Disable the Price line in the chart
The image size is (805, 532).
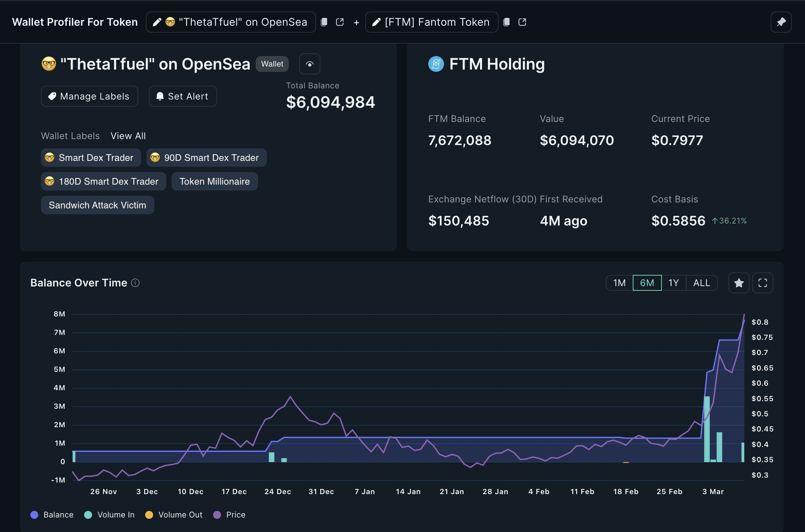(x=230, y=515)
